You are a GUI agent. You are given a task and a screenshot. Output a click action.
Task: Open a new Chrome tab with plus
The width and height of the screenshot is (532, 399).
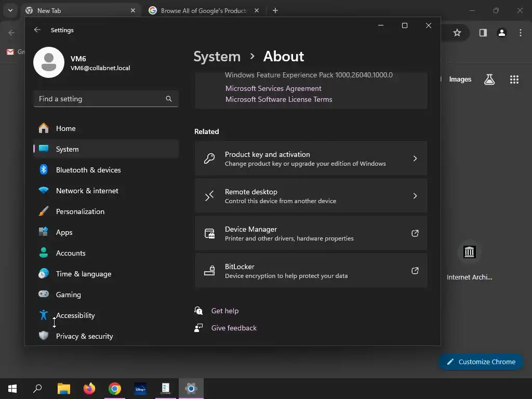tap(275, 10)
